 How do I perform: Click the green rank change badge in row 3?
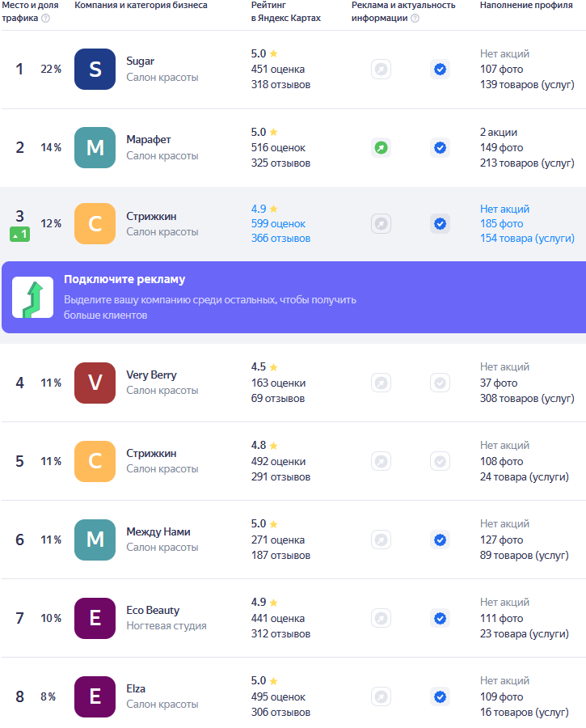(x=19, y=235)
